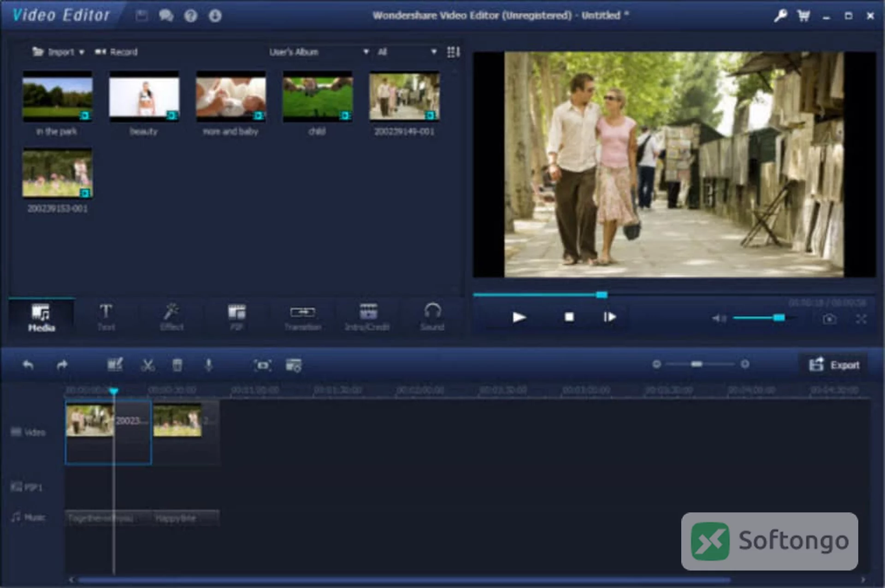This screenshot has height=588, width=885.
Task: Split clip with the scissors tool
Action: (x=147, y=365)
